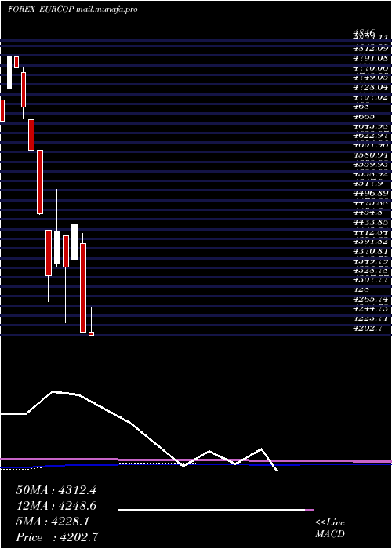Select the 5MA : 4228.1 readout
Screen dimensions: 392x549
click(53, 522)
